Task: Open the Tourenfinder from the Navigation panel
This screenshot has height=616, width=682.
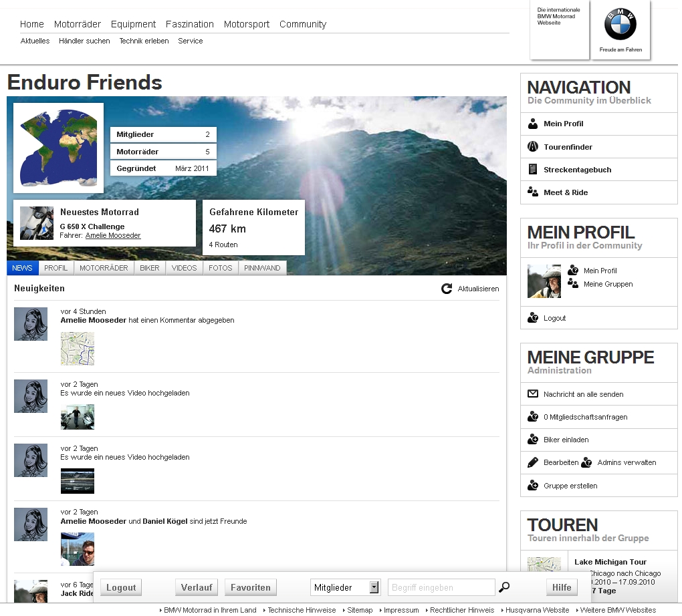Action: [533, 146]
